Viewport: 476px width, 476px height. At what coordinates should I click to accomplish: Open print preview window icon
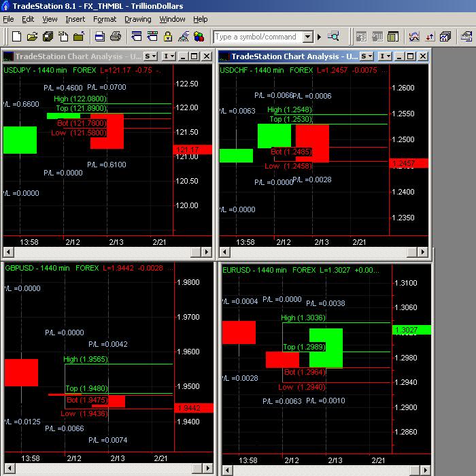(99, 37)
